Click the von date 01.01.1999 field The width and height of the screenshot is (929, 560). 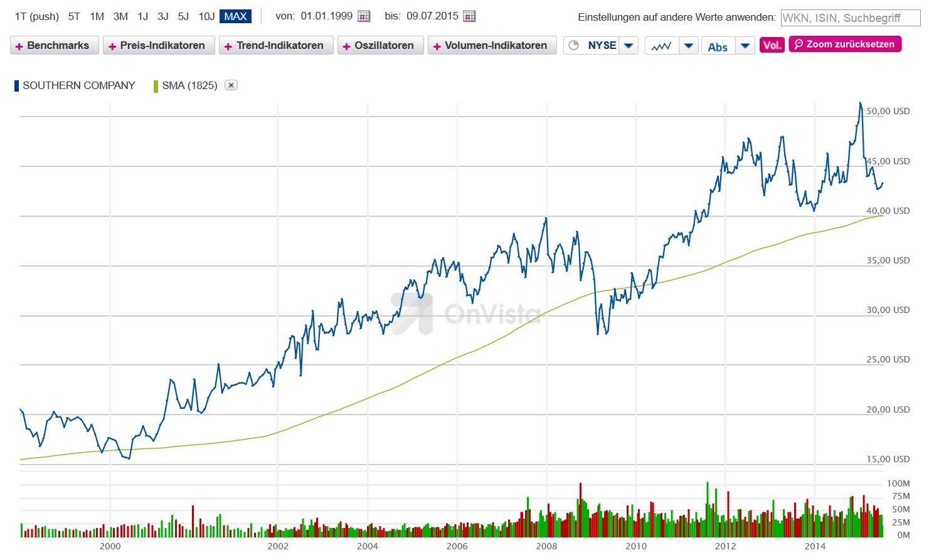[x=326, y=16]
